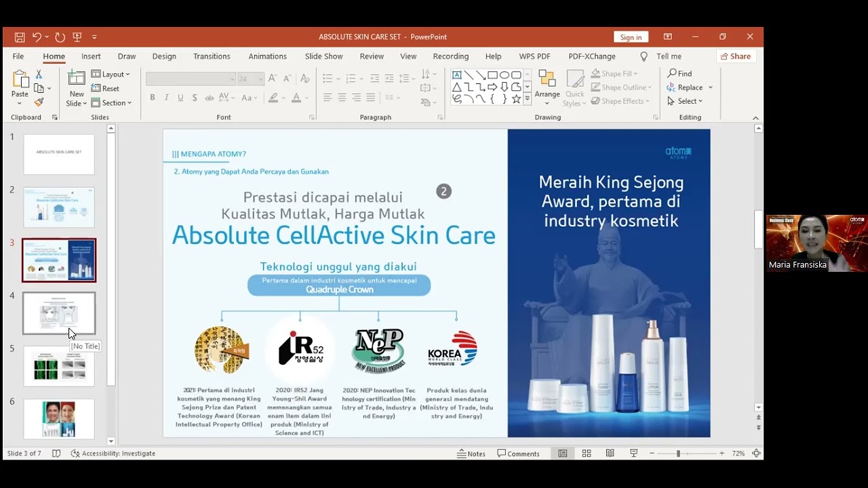Toggle Bold formatting
Image resolution: width=868 pixels, height=488 pixels.
pyautogui.click(x=153, y=98)
